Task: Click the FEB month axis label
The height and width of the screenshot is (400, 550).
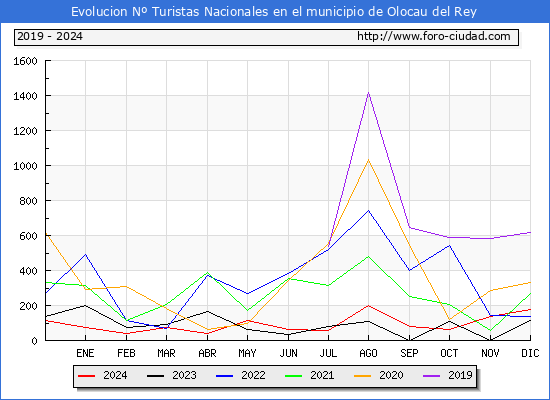Action: [x=126, y=353]
